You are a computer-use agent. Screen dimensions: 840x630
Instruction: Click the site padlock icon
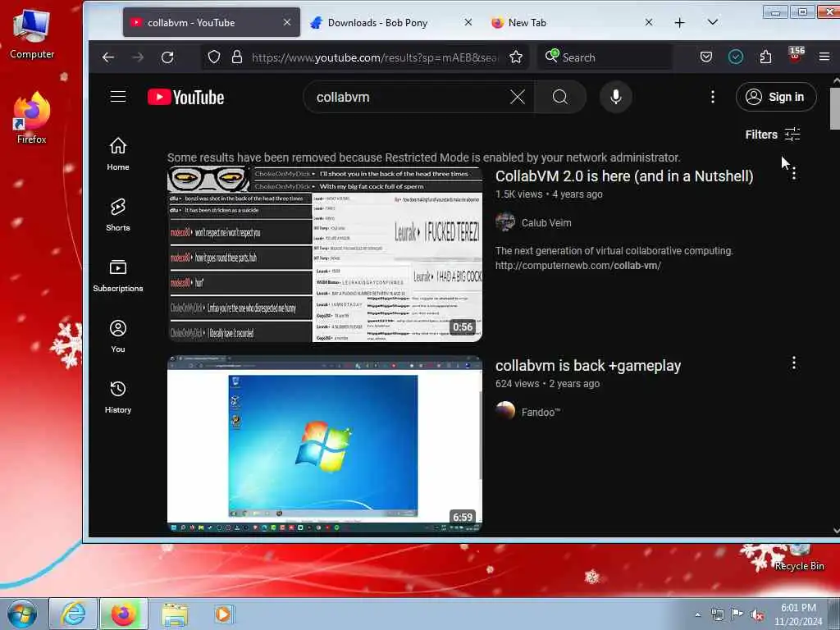point(237,57)
